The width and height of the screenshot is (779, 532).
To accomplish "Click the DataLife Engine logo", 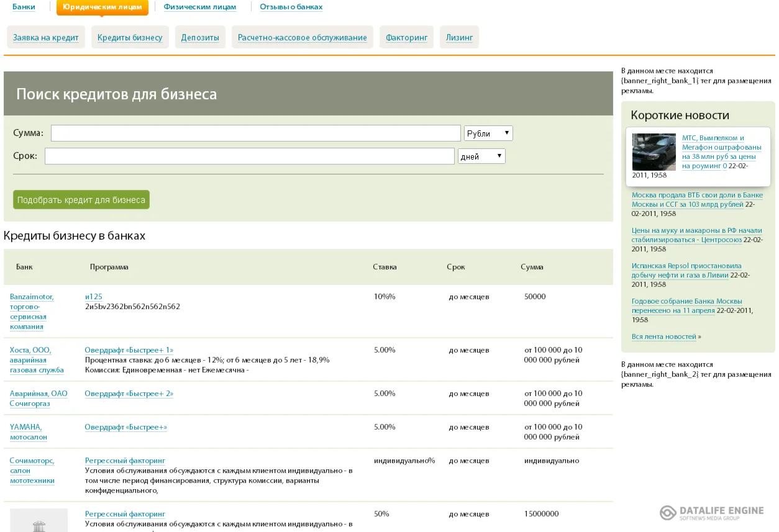I will coord(712,512).
